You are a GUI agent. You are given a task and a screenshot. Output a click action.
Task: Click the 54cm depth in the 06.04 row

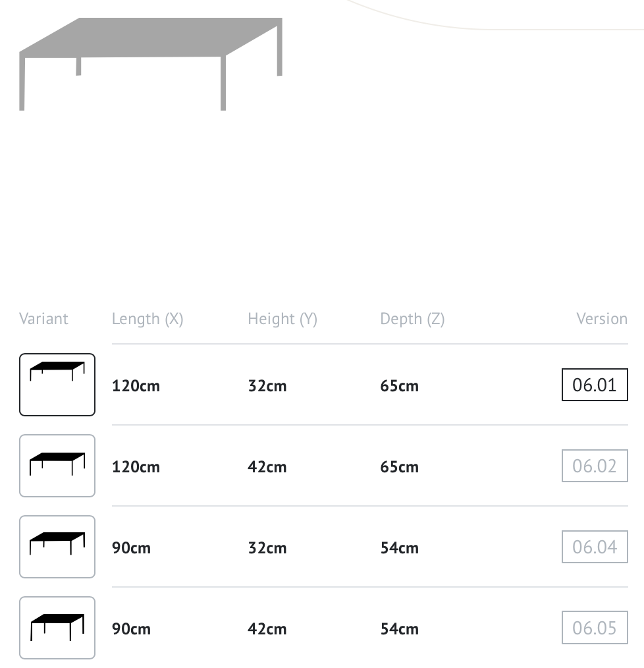pos(400,548)
